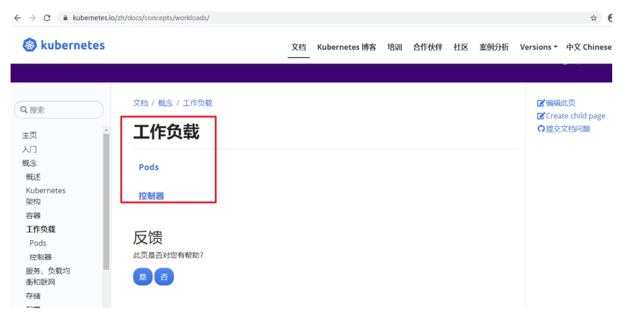644x316 pixels.
Task: Bookmark the page with the star icon
Action: [594, 18]
